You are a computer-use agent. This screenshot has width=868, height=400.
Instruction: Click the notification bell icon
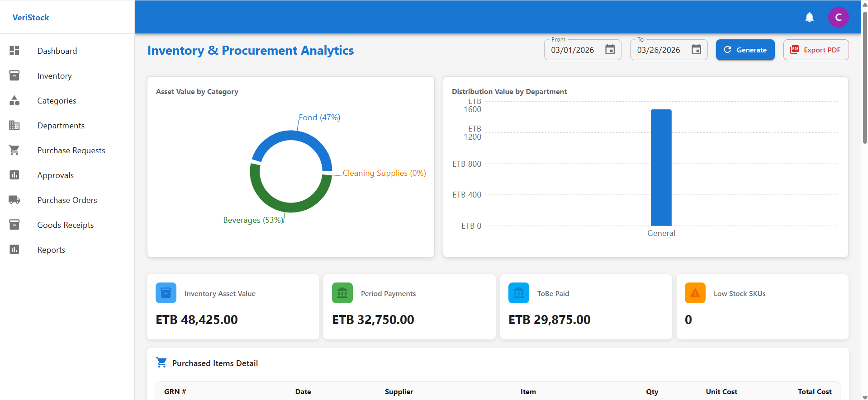click(809, 18)
